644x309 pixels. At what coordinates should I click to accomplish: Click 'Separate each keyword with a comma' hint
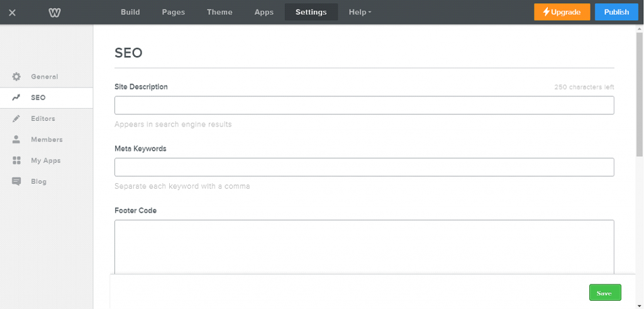tap(182, 186)
